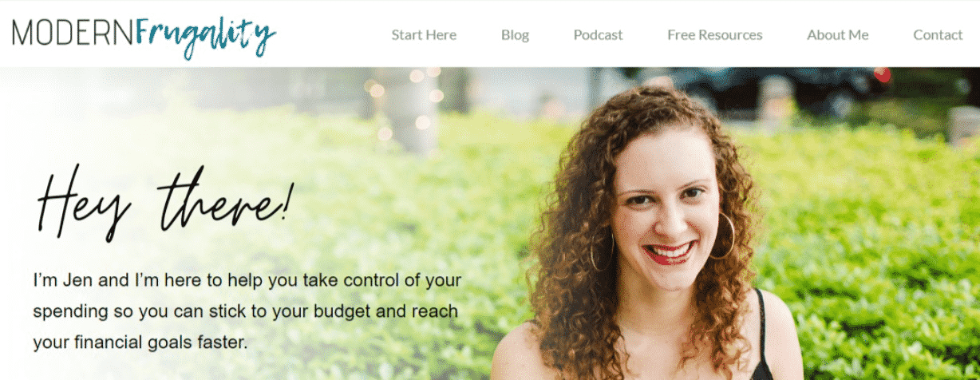
Task: Visit Free Resources in navigation
Action: [x=714, y=35]
